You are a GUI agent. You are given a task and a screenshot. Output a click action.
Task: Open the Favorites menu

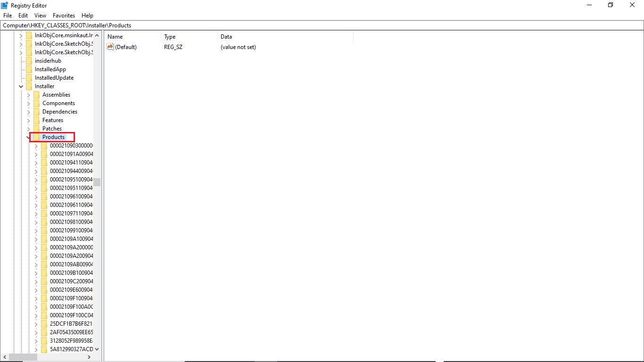click(64, 16)
